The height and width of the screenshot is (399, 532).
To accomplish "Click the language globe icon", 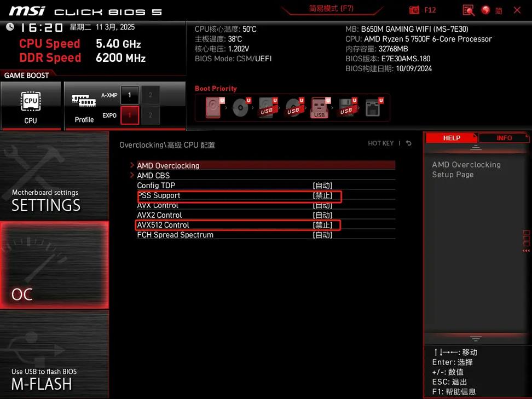I will click(485, 10).
